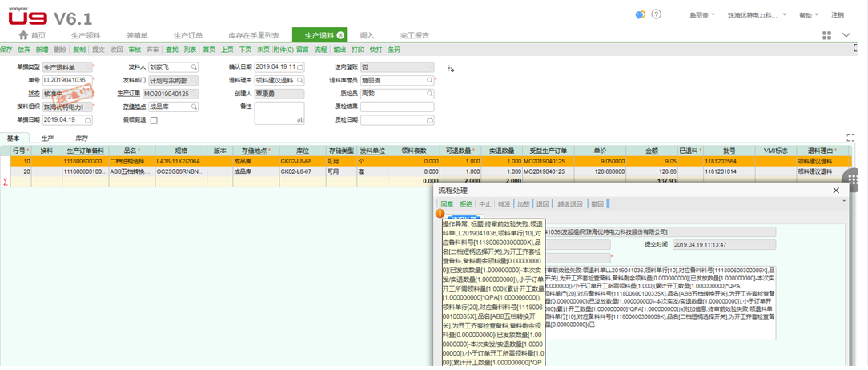Click 拒绝 in the workflow dialog
Screen dimensions: 868x370
[466, 203]
